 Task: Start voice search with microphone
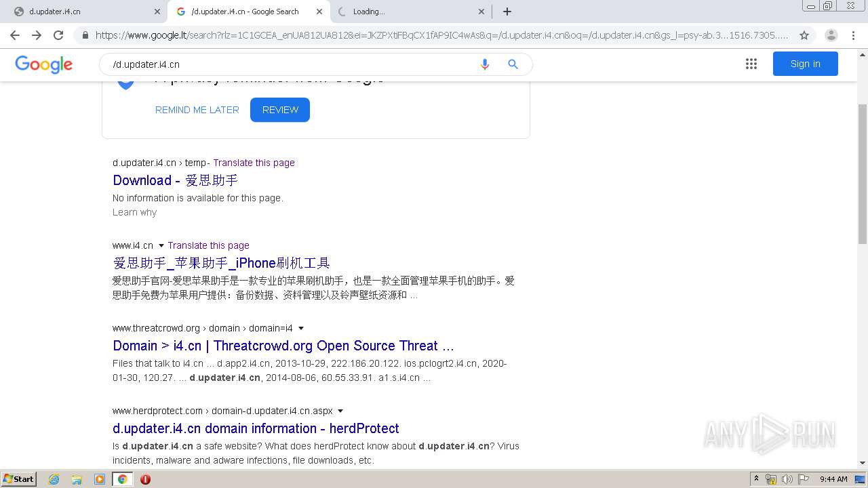pyautogui.click(x=485, y=64)
